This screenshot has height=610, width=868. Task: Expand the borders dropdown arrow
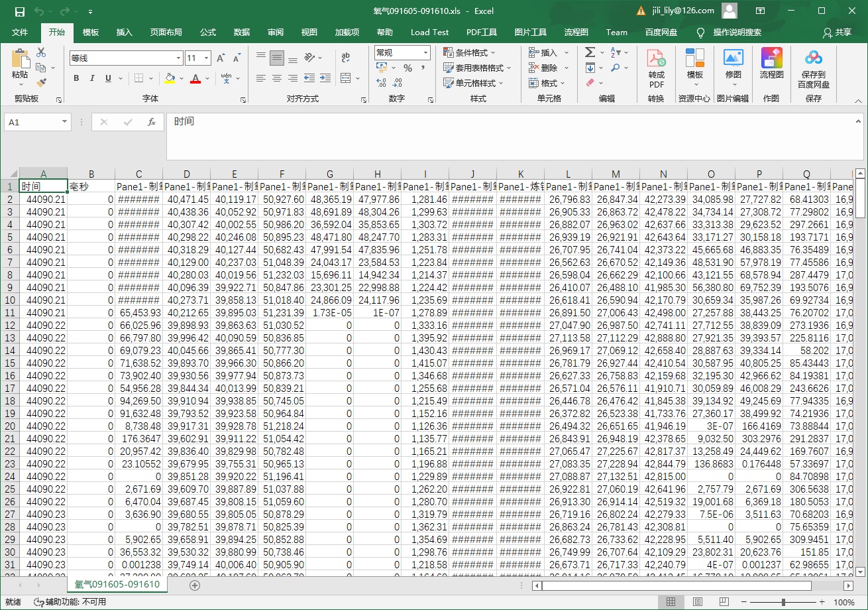150,78
